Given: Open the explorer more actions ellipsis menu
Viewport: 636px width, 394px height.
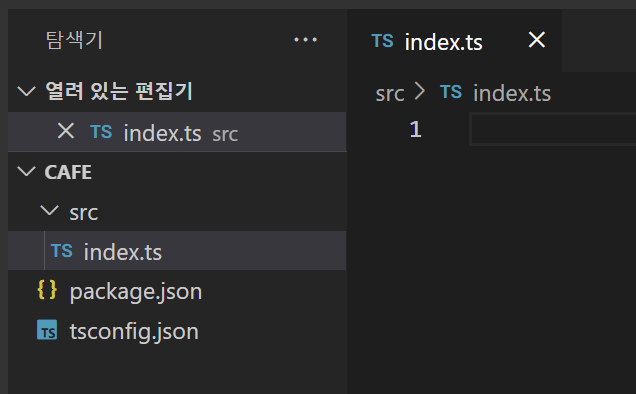Looking at the screenshot, I should (305, 40).
